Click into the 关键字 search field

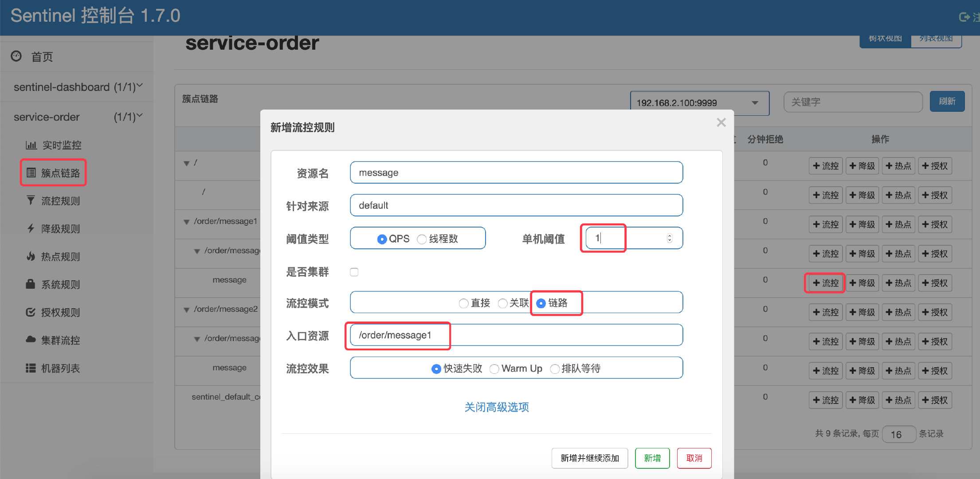click(853, 102)
